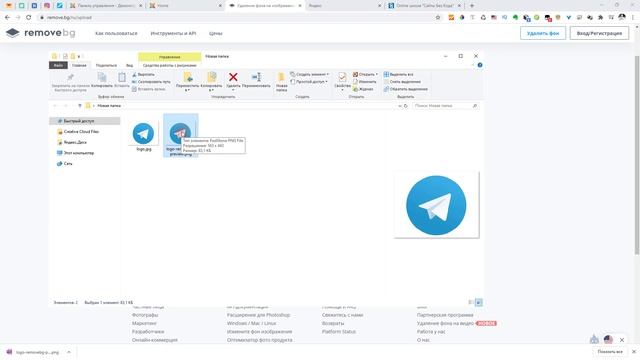Click the large Copy icon in clipboard group
Image resolution: width=640 pixels, height=360 pixels.
click(x=102, y=77)
